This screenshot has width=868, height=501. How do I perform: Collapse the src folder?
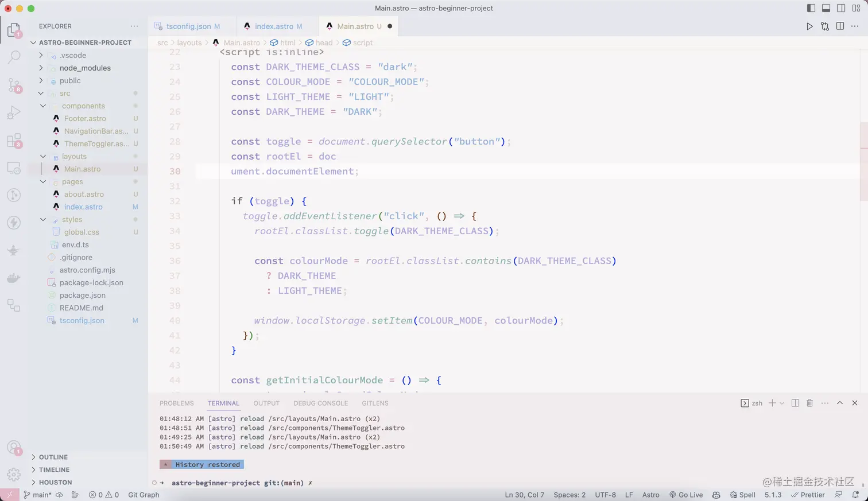click(x=41, y=93)
